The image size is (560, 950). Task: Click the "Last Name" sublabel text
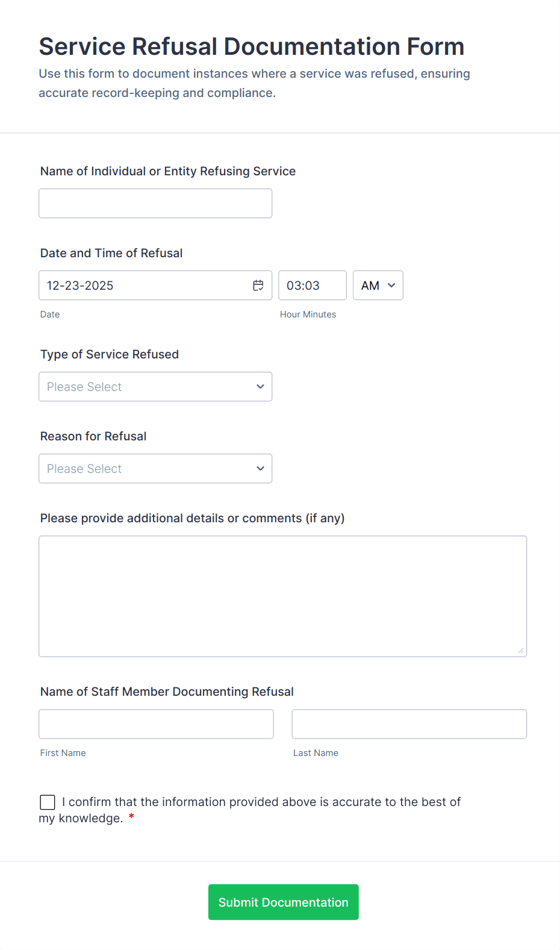(316, 753)
